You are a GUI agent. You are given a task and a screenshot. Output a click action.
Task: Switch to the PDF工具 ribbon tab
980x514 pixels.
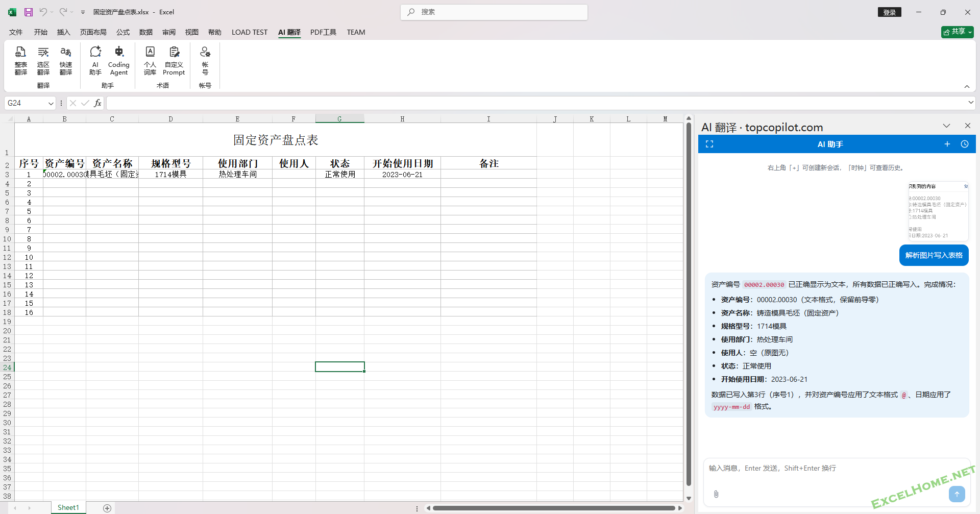pos(323,32)
